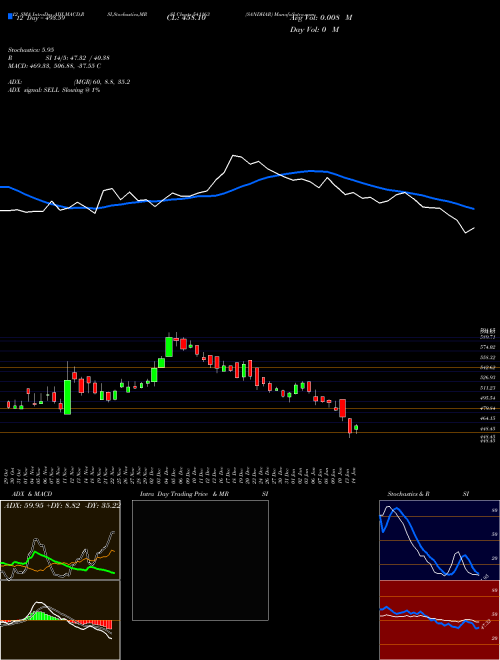Viewport: 500px width, 660px height.
Task: Click the ADX signal: SELL text
Action: (54, 90)
